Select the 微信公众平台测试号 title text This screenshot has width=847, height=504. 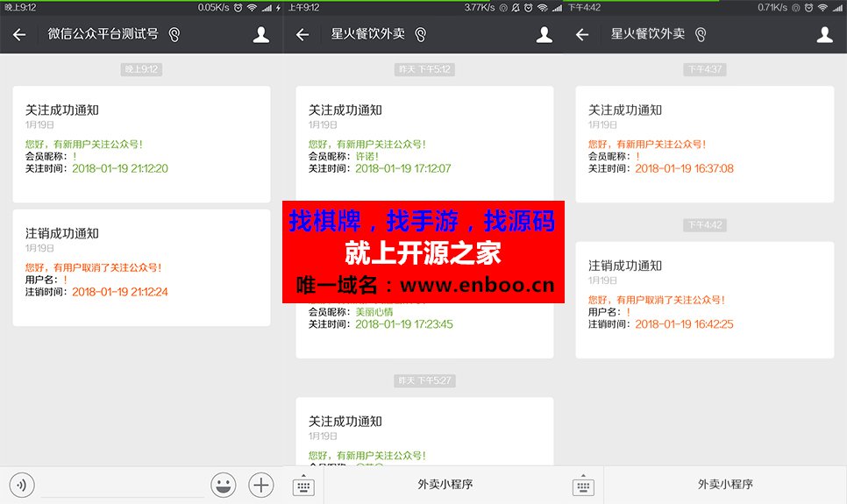103,34
